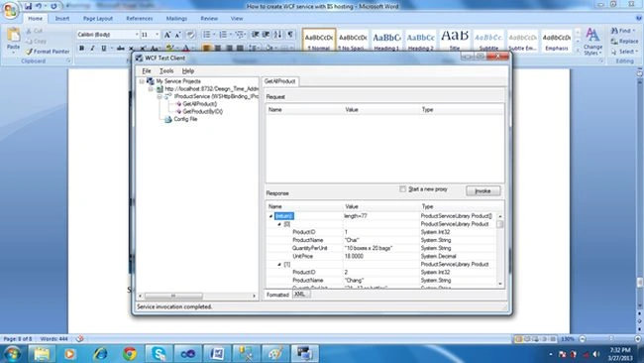Apply Italic formatting in Word ribbon
Viewport: 644px width, 363px height.
point(93,48)
